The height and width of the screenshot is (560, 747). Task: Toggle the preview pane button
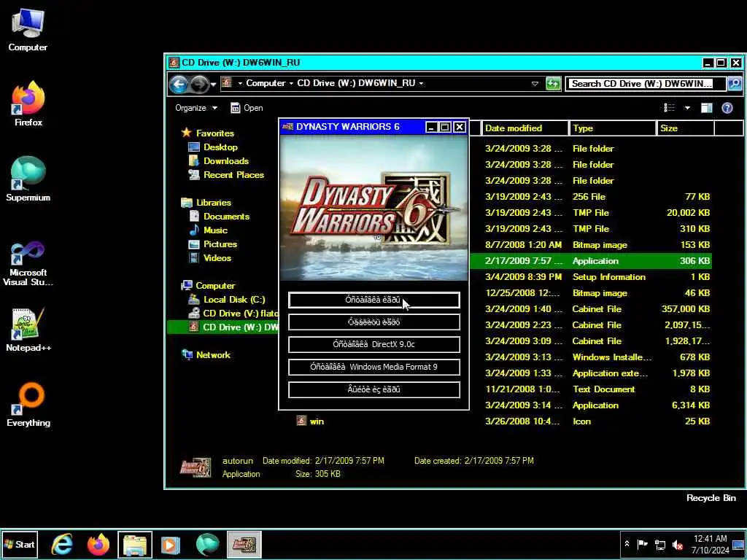(x=706, y=108)
